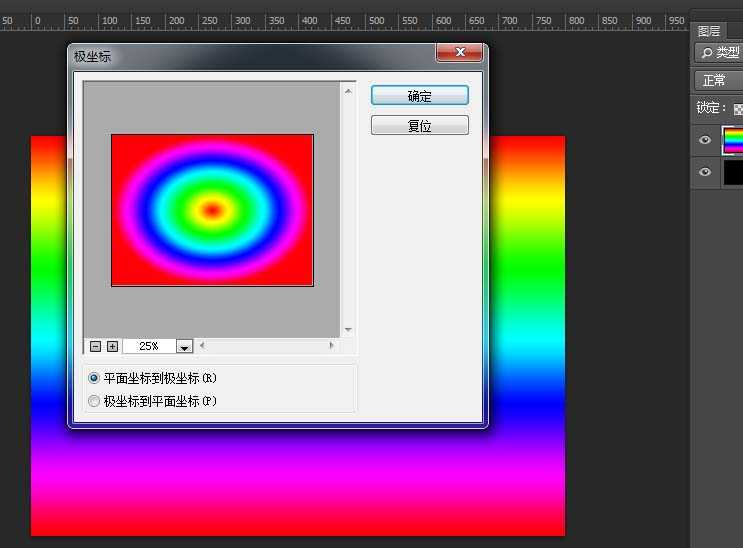Viewport: 743px width, 548px height.
Task: Click the zoom out minus icon in preview
Action: point(96,346)
